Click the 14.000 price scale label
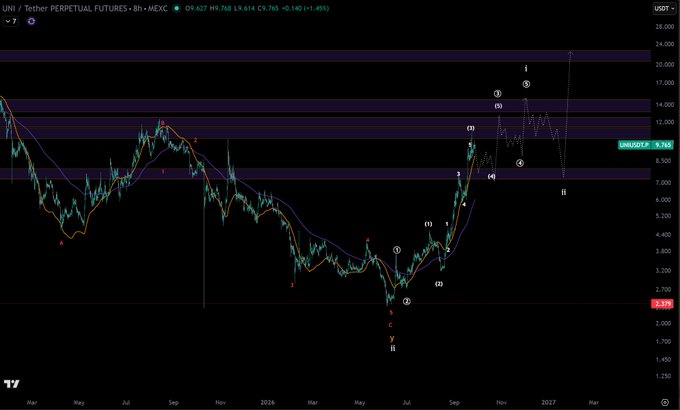Image resolution: width=680 pixels, height=410 pixels. [664, 105]
